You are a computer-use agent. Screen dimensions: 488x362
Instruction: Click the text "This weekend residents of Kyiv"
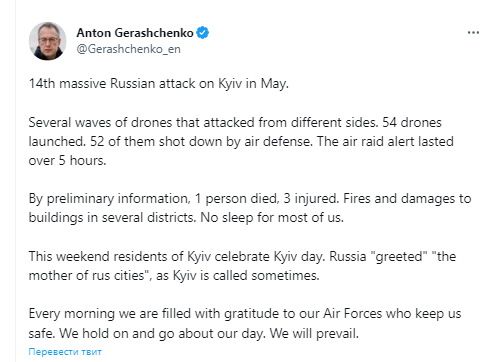point(120,256)
